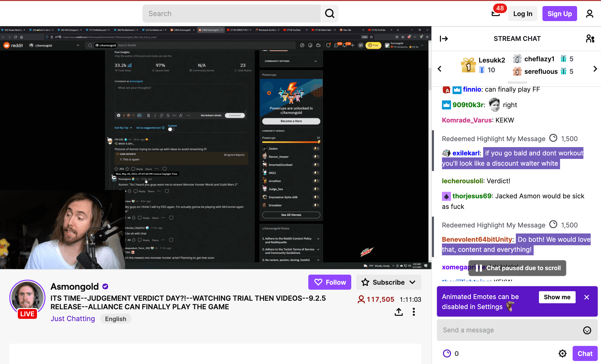601x364 pixels.
Task: Show next gift leaderboard page
Action: (x=595, y=69)
